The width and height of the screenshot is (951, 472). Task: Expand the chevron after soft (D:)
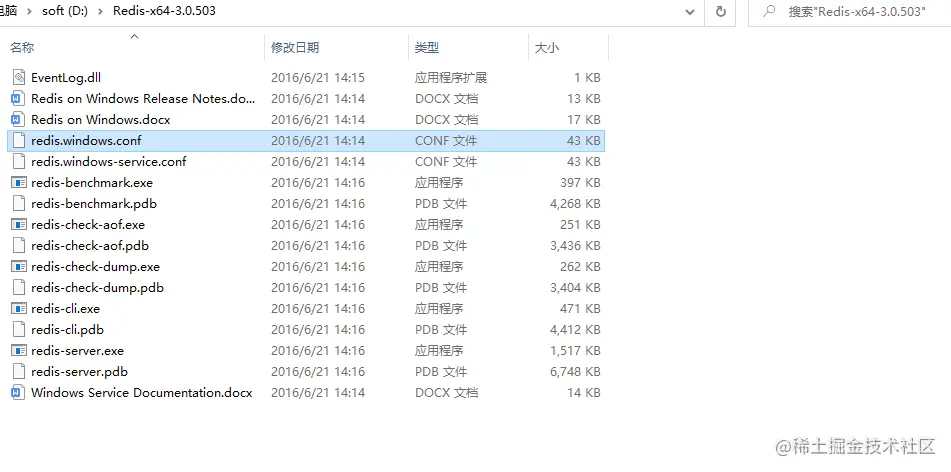click(x=101, y=12)
